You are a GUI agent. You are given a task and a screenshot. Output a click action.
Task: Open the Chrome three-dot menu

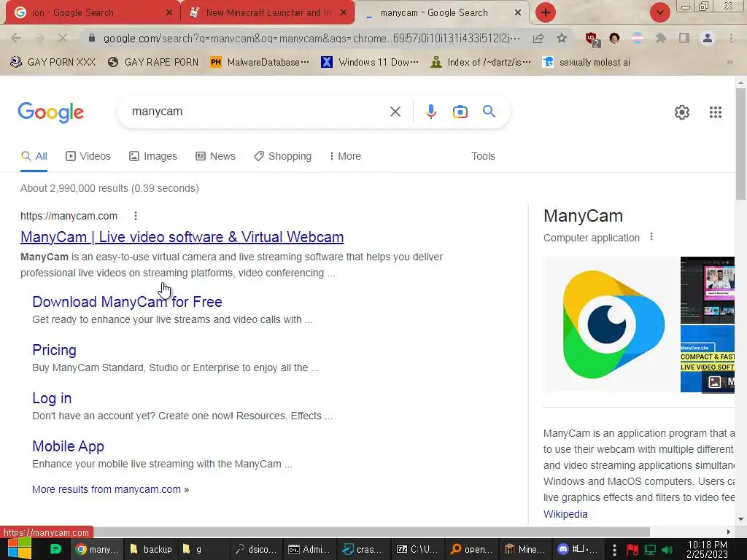click(731, 38)
